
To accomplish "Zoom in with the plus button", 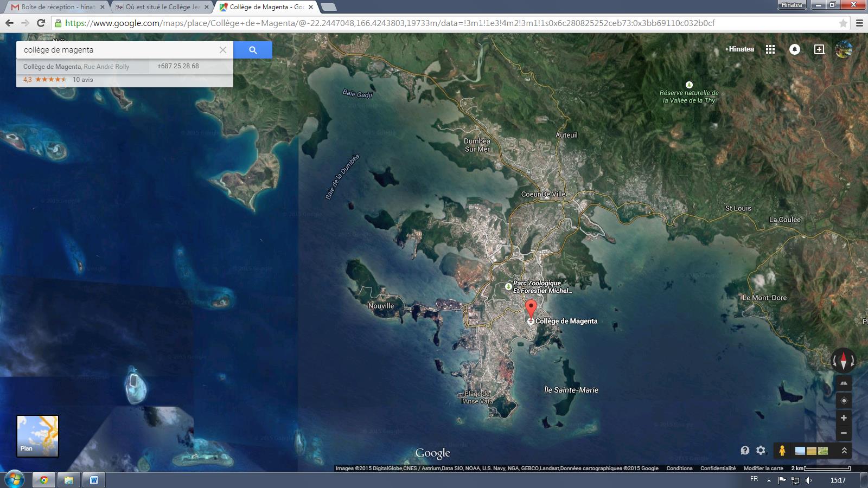I will (843, 418).
